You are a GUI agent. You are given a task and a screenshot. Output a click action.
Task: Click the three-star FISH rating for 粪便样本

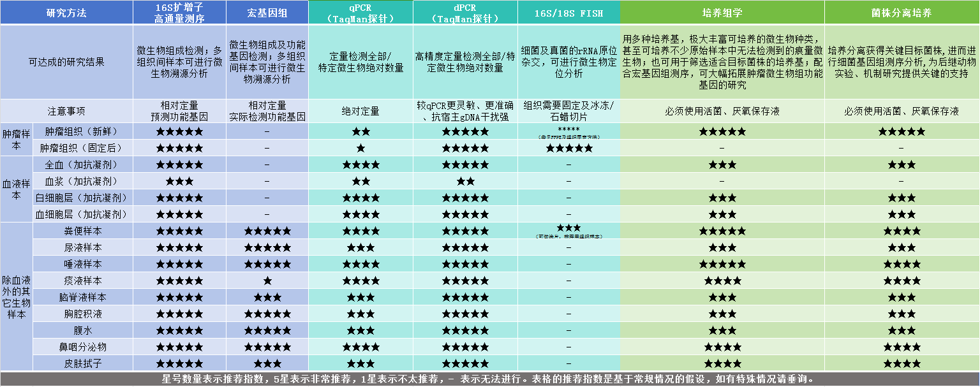click(567, 227)
